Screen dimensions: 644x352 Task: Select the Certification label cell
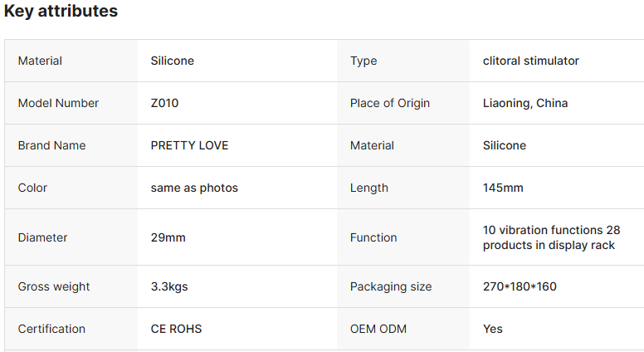[x=71, y=329]
